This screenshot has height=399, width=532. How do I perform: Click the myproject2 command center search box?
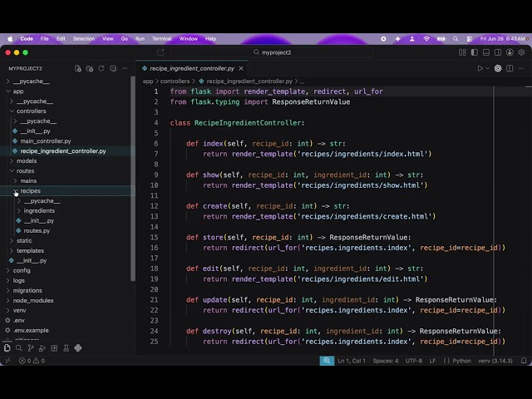point(272,52)
